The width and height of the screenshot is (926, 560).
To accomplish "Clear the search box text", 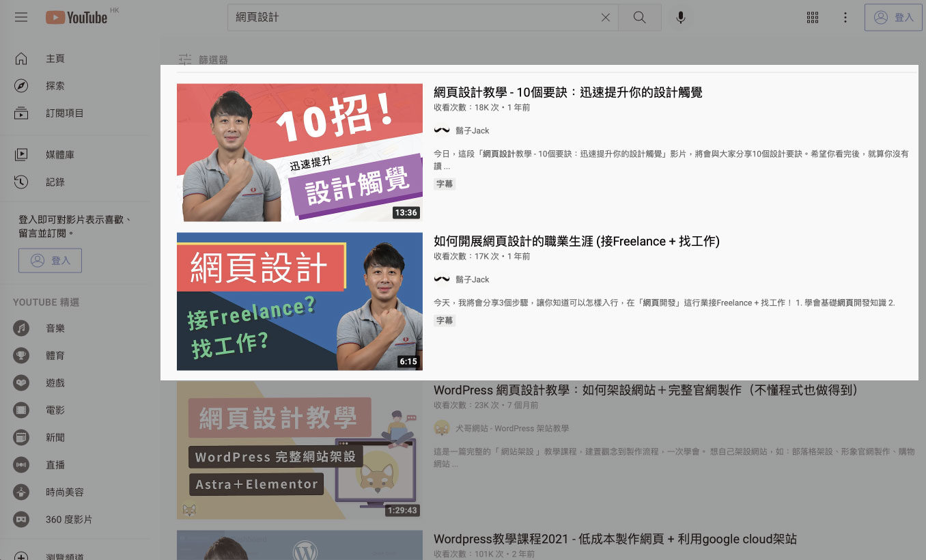I will pos(605,18).
